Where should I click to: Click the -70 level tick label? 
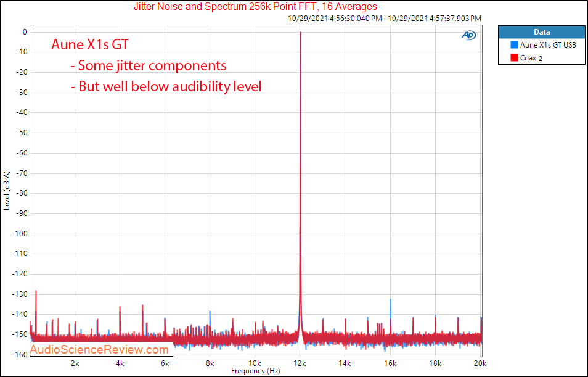click(x=21, y=173)
